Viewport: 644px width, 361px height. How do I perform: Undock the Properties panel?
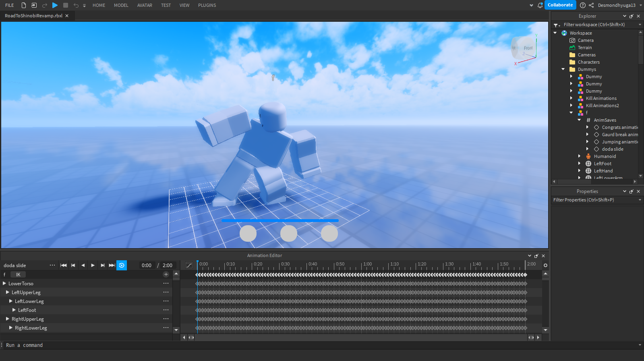632,191
